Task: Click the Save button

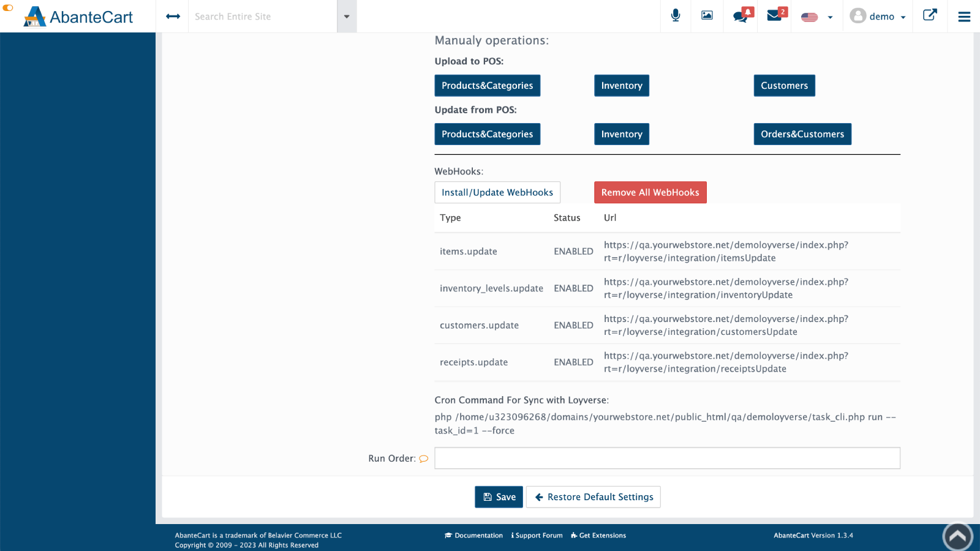Action: pyautogui.click(x=499, y=497)
